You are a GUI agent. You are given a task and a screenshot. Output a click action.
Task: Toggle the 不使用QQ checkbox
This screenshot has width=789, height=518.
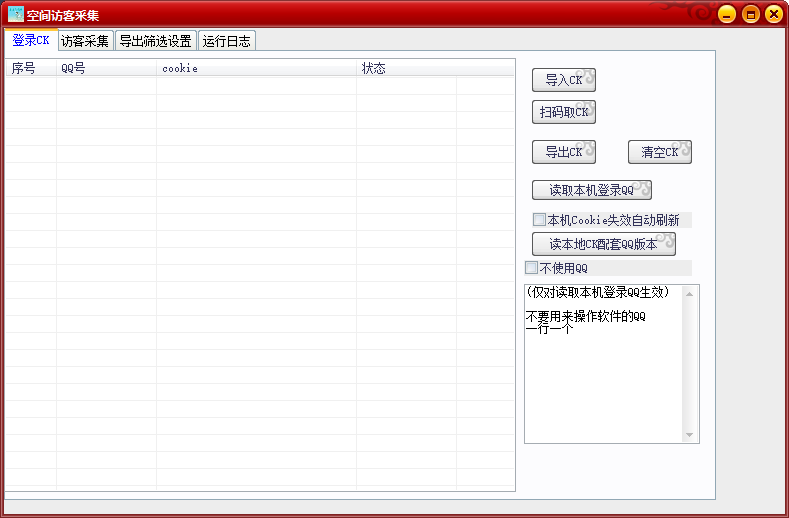click(532, 268)
